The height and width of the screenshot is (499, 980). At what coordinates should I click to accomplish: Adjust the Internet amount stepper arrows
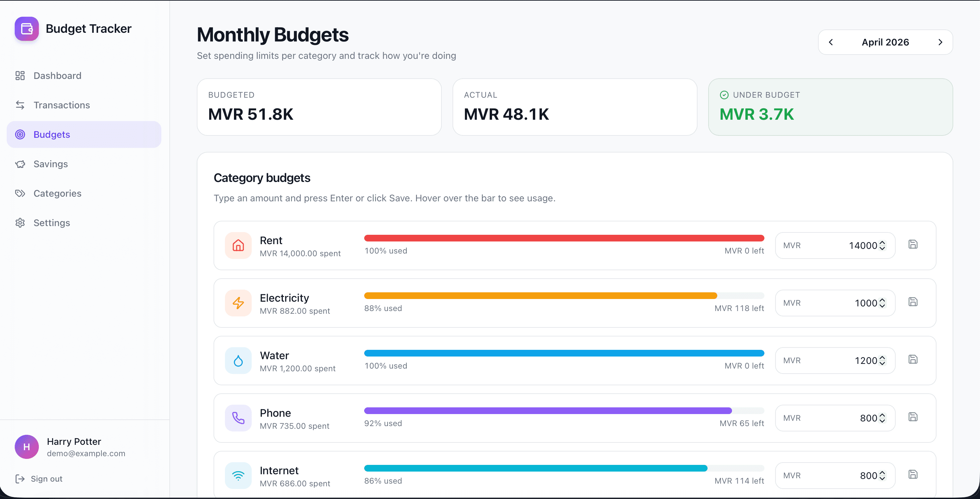pyautogui.click(x=882, y=476)
